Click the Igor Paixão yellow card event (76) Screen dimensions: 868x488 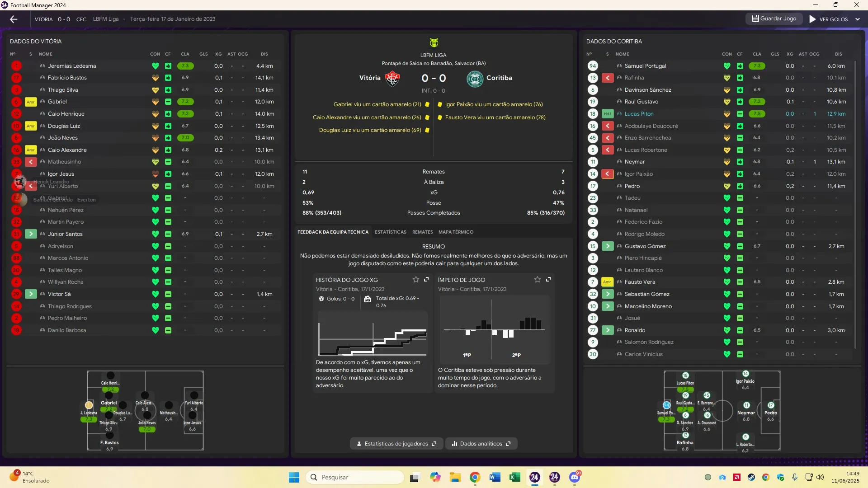pyautogui.click(x=490, y=104)
